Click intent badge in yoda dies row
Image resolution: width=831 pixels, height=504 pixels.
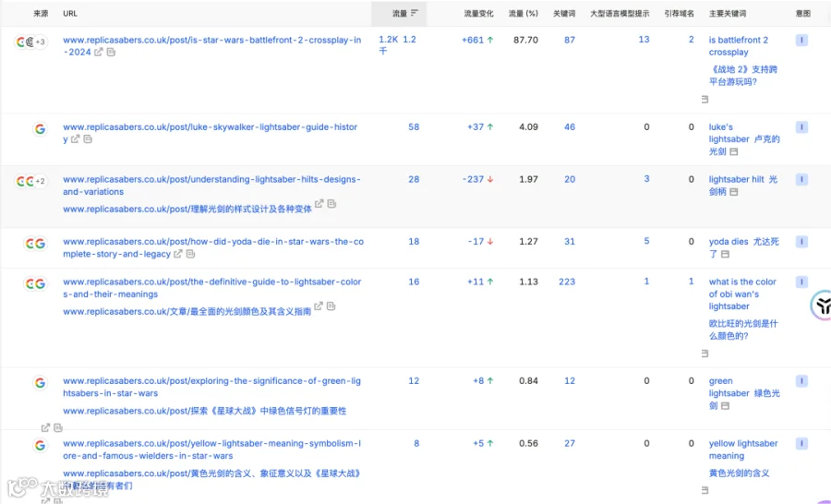(801, 242)
